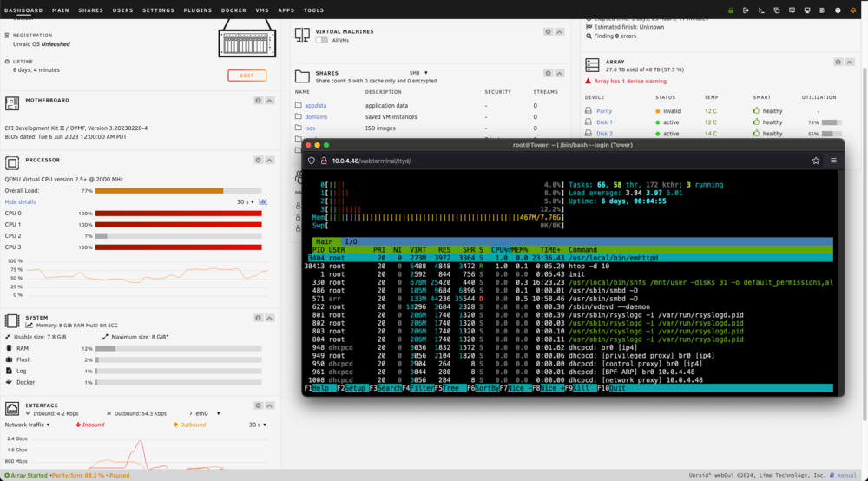Collapse the Shares panel
This screenshot has height=481, width=868.
coord(560,73)
